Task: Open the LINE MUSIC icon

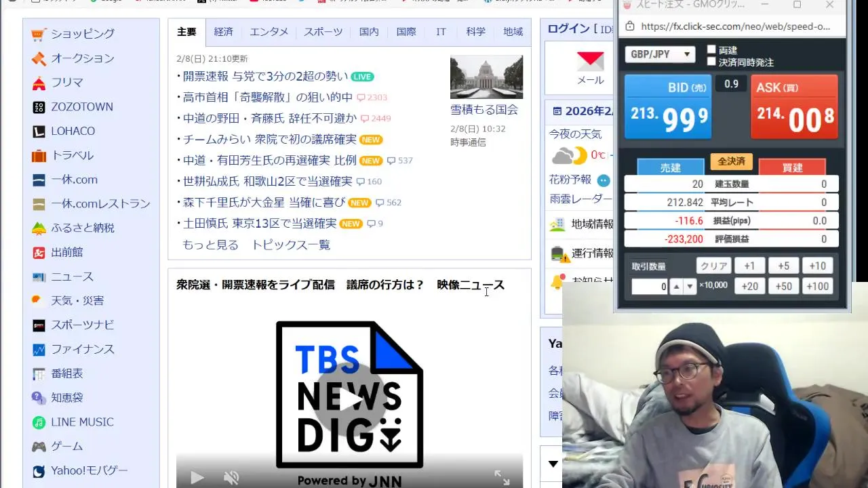Action: click(x=39, y=422)
